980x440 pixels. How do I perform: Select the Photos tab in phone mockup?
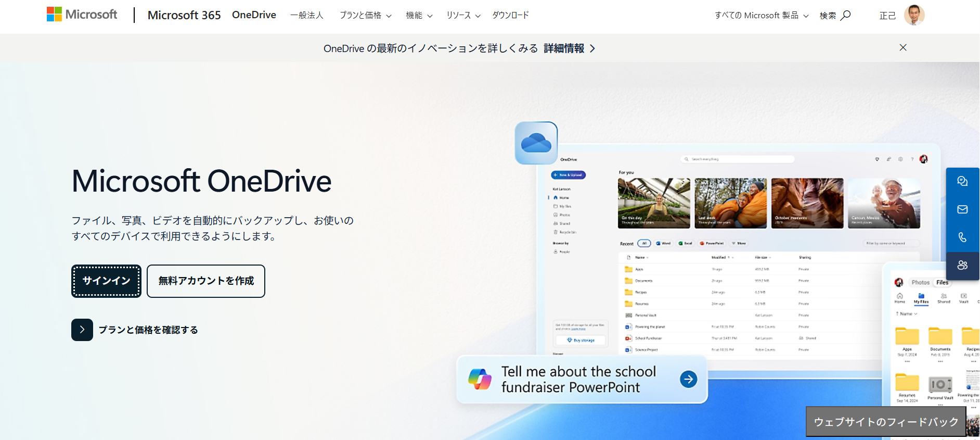pos(920,282)
